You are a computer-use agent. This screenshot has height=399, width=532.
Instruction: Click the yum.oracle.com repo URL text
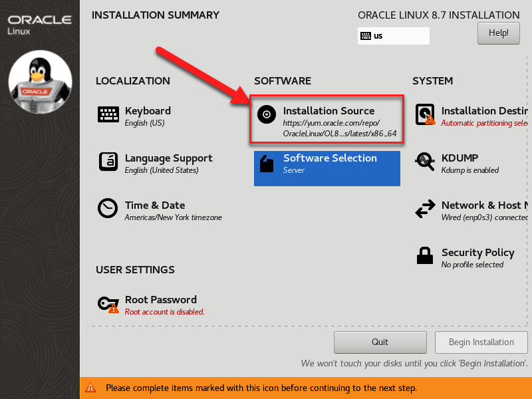coord(340,128)
